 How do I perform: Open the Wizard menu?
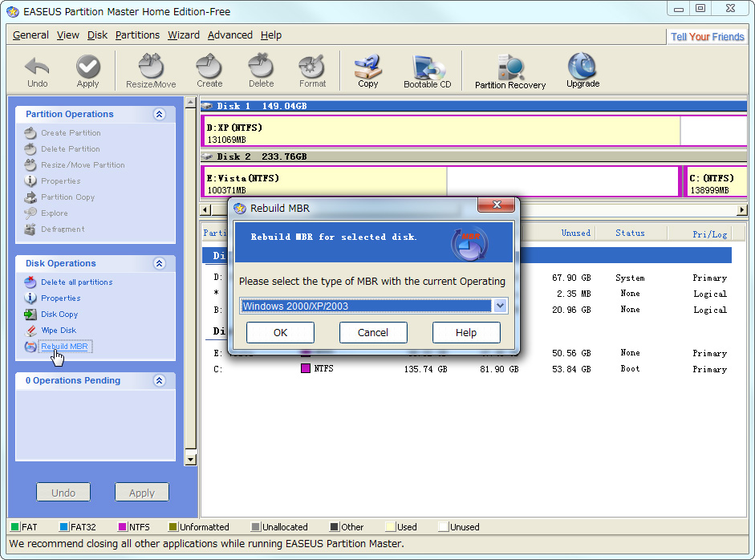(183, 34)
